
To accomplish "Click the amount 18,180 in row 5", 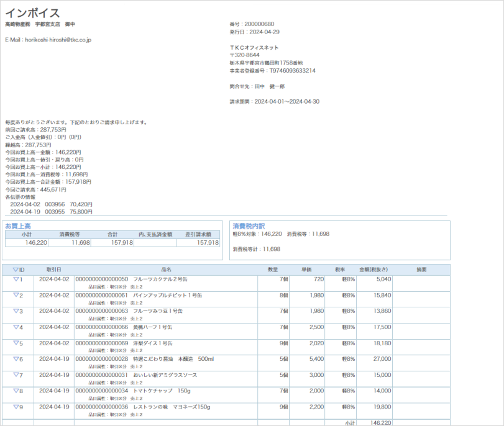I will tap(382, 343).
